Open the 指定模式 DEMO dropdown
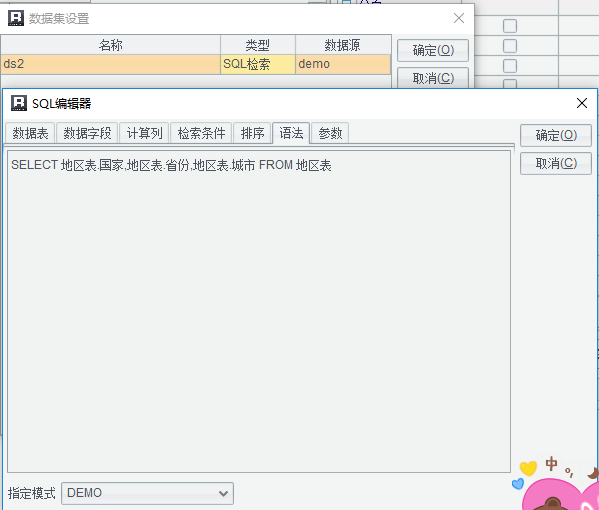Image resolution: width=599 pixels, height=510 pixels. click(147, 493)
